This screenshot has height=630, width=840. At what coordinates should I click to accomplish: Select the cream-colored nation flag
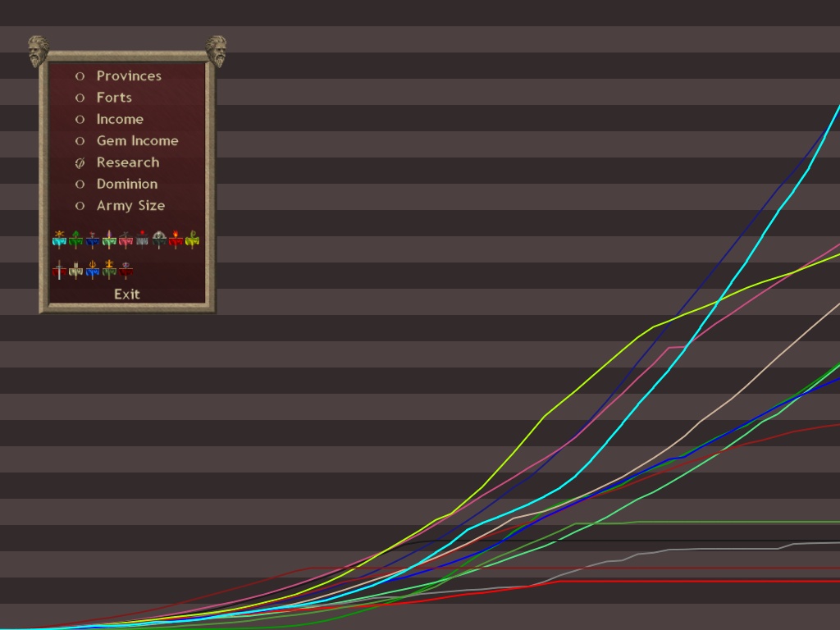point(76,269)
